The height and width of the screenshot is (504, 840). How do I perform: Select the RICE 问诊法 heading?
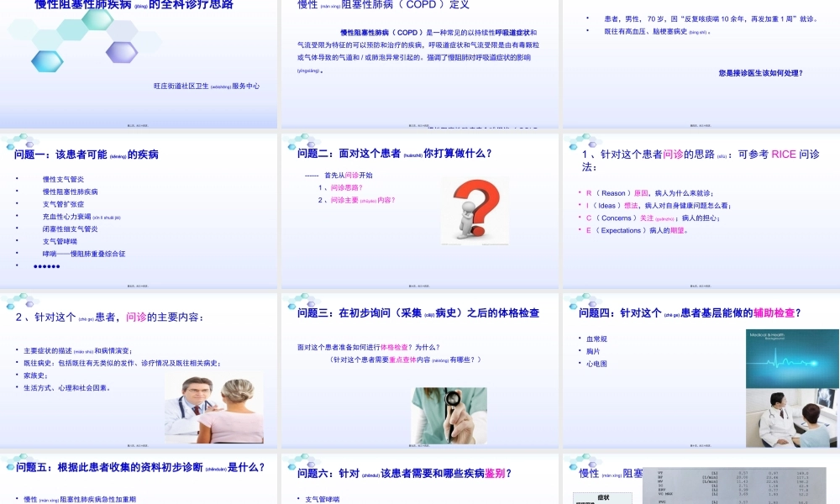coord(700,154)
